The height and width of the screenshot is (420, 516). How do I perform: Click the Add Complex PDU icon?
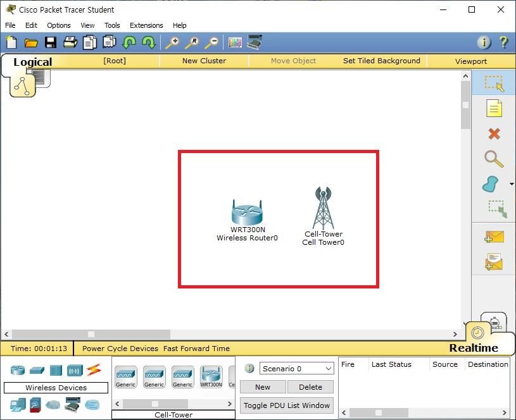(x=493, y=262)
